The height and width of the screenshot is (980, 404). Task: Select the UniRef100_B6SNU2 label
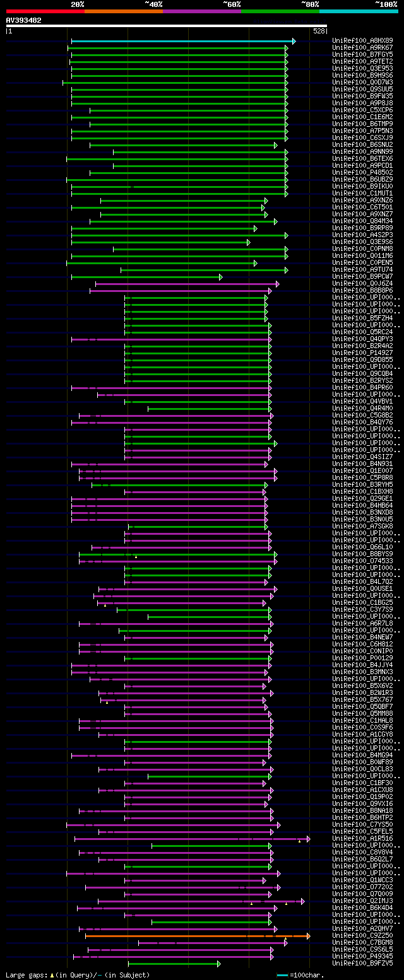(x=362, y=145)
